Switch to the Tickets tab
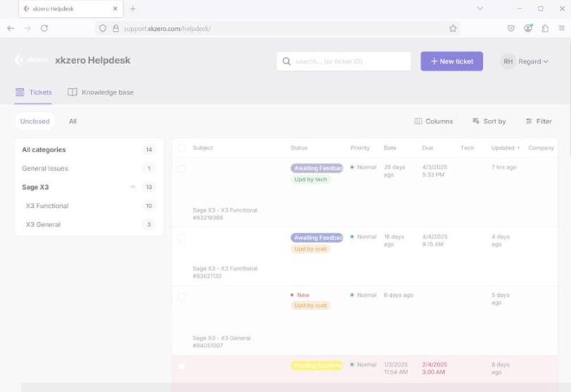The height and width of the screenshot is (392, 571). pyautogui.click(x=33, y=92)
